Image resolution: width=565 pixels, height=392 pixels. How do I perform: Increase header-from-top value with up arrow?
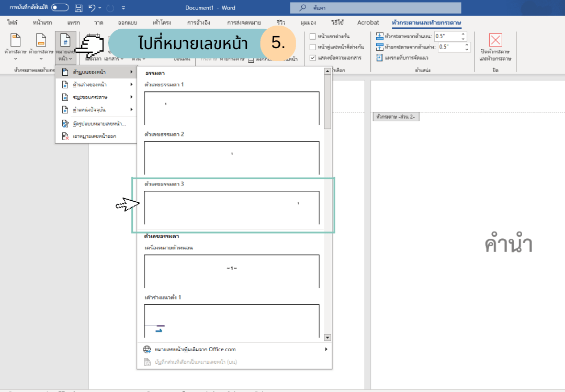(x=463, y=34)
